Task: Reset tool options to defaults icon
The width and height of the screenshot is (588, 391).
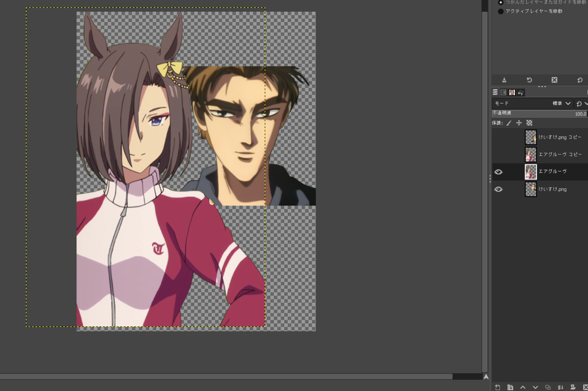Action: click(580, 80)
